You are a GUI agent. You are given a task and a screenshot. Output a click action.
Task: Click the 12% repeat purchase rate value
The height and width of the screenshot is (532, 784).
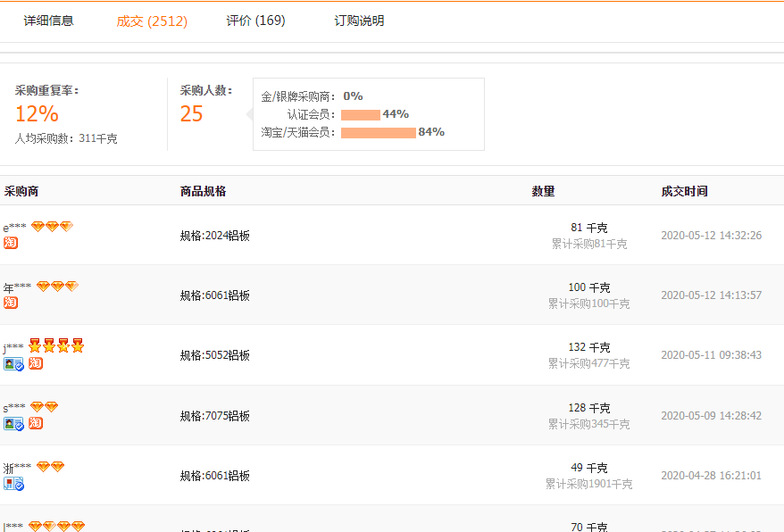(37, 114)
